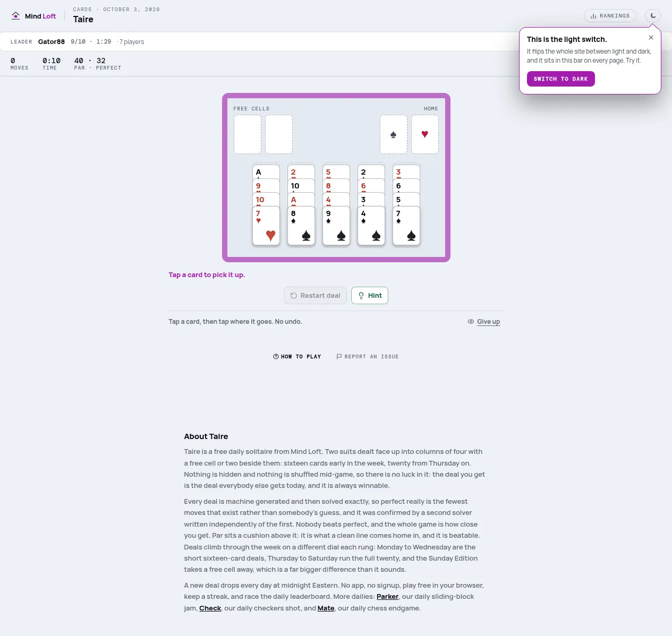Viewport: 672px width, 636px height.
Task: Open the Rankings leaderboard
Action: pos(610,16)
